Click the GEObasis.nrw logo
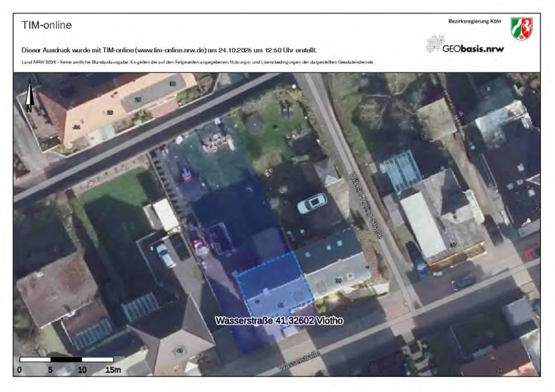This screenshot has height=392, width=555. point(465,44)
